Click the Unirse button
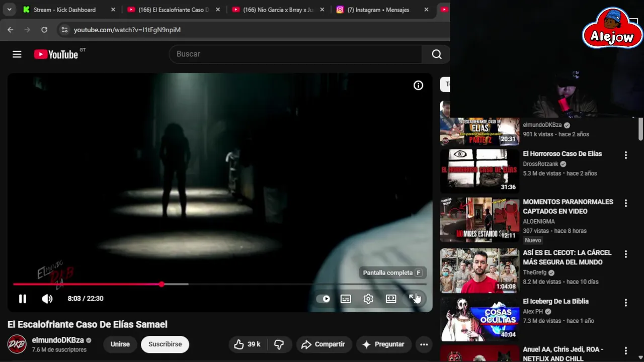 point(120,344)
